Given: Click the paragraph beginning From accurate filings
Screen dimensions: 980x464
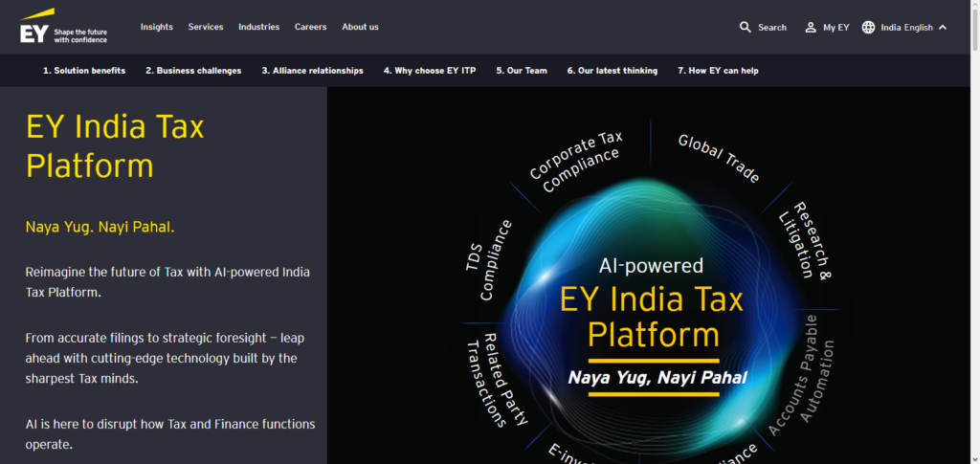Looking at the screenshot, I should (x=165, y=359).
